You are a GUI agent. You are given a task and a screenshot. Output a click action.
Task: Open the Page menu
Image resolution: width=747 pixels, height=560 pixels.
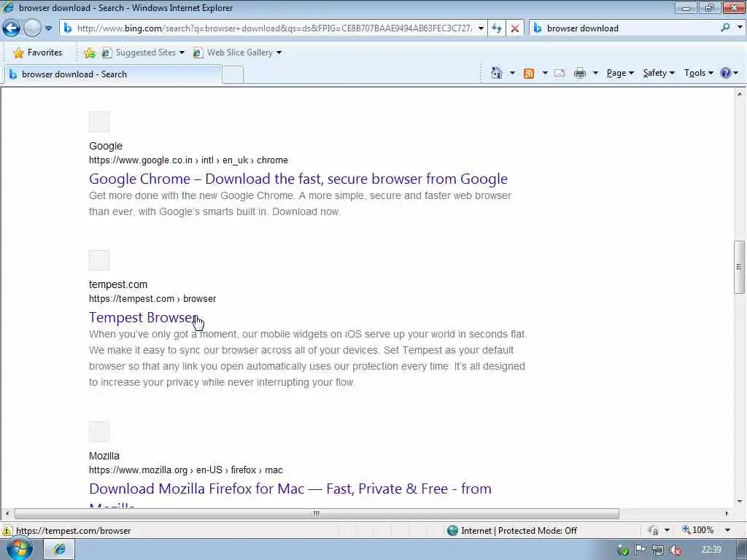620,73
